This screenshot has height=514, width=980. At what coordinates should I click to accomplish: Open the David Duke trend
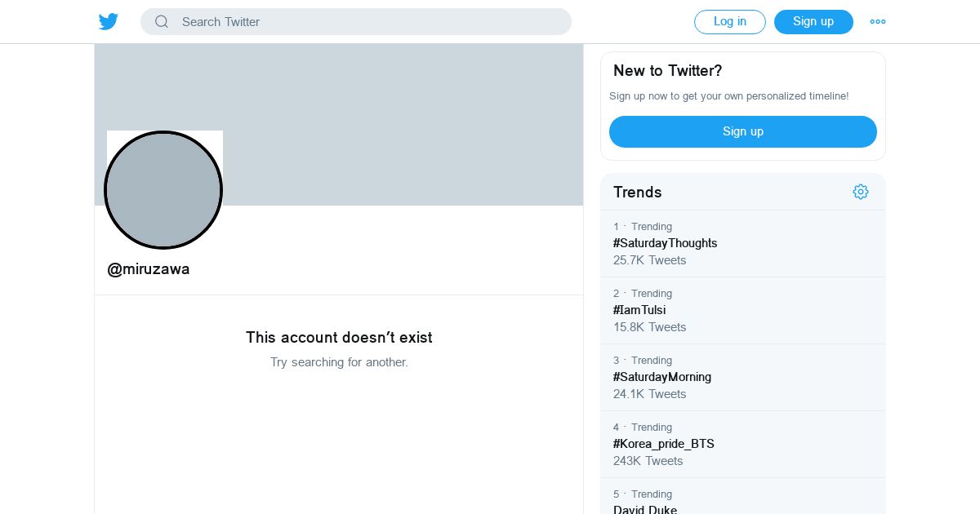tap(645, 510)
